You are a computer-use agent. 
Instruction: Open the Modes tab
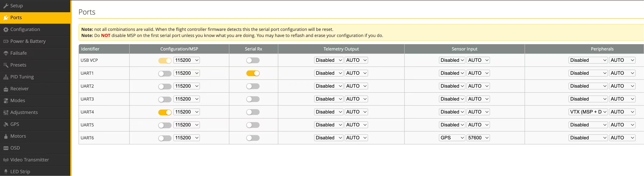point(18,101)
